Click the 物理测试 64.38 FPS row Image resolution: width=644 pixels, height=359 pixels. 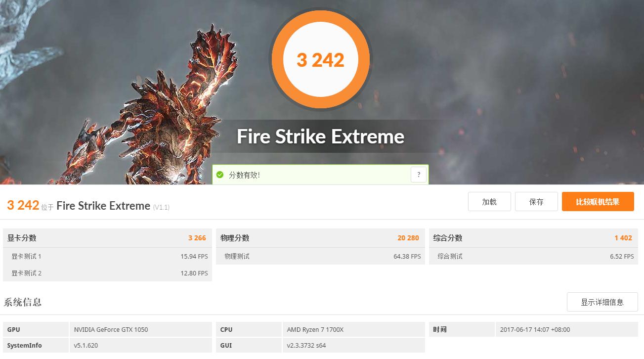pyautogui.click(x=320, y=256)
